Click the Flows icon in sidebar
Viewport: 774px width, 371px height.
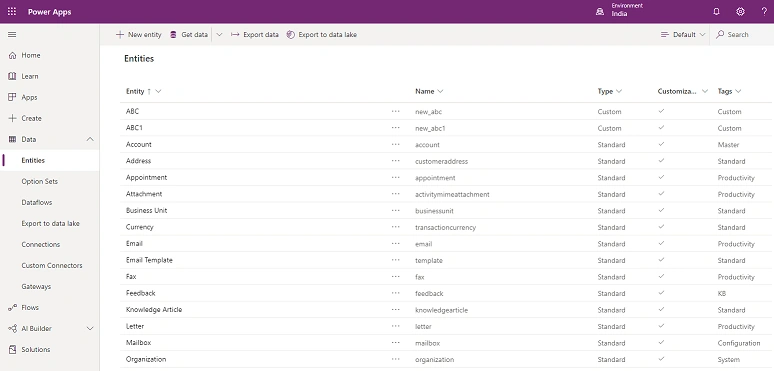12,307
